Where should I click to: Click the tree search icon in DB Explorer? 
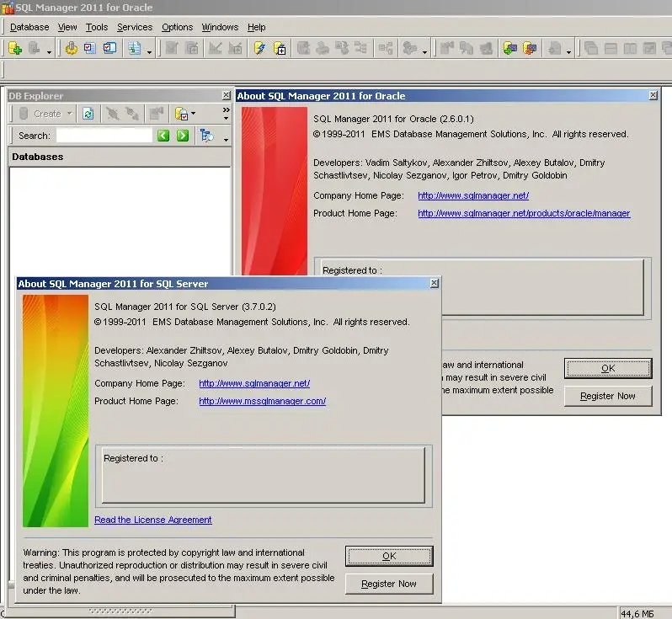(x=206, y=136)
